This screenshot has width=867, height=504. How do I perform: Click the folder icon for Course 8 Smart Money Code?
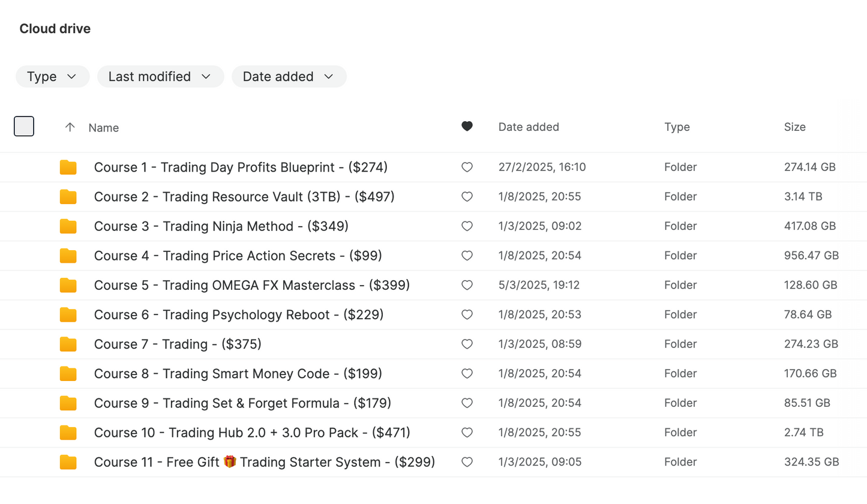click(68, 374)
